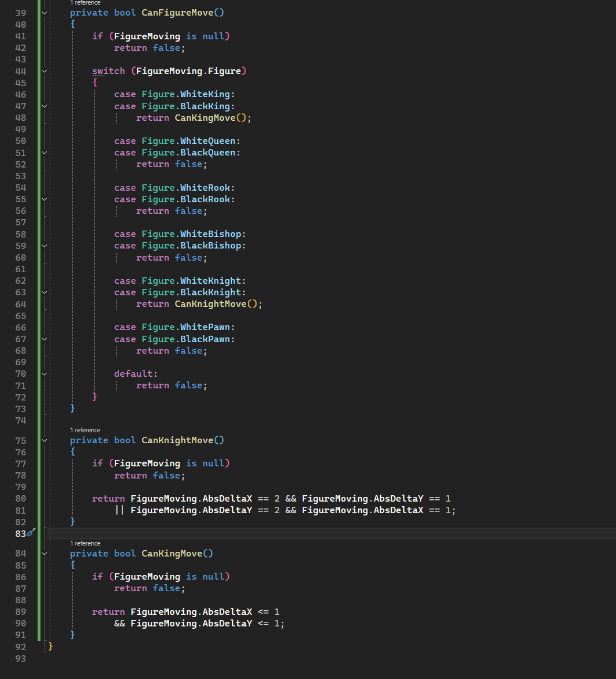Collapse the default case fold at line 70

click(x=44, y=374)
